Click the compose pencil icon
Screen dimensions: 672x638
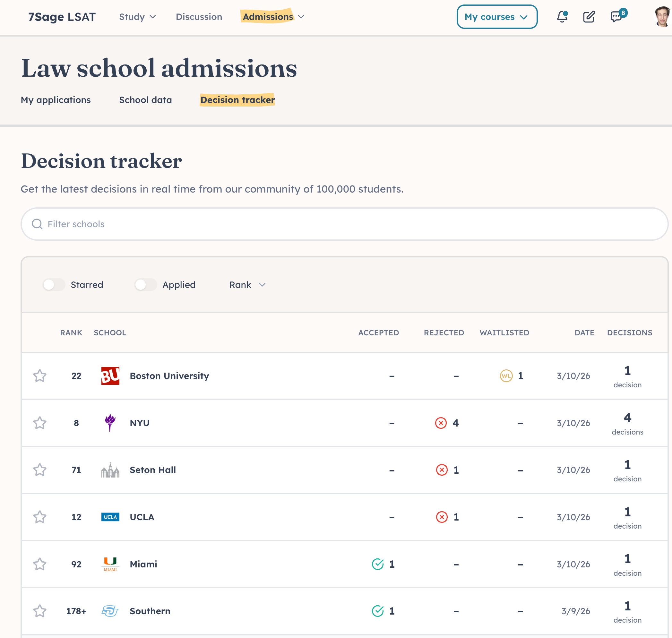[589, 17]
